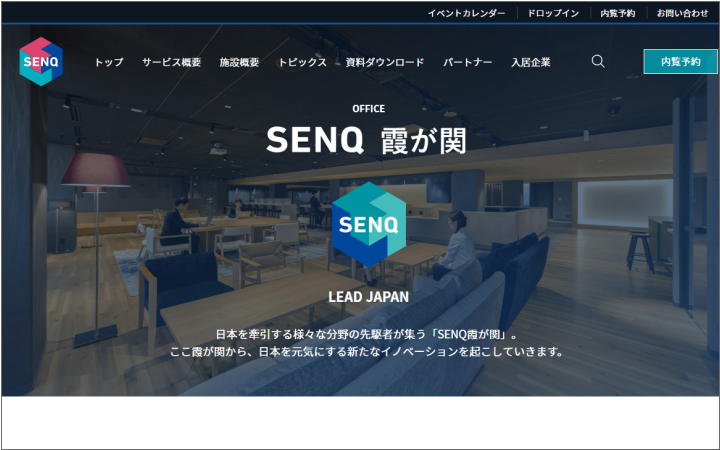Click the SENQ 霞が関 heading
Screen dimensions: 720x450
(x=366, y=140)
